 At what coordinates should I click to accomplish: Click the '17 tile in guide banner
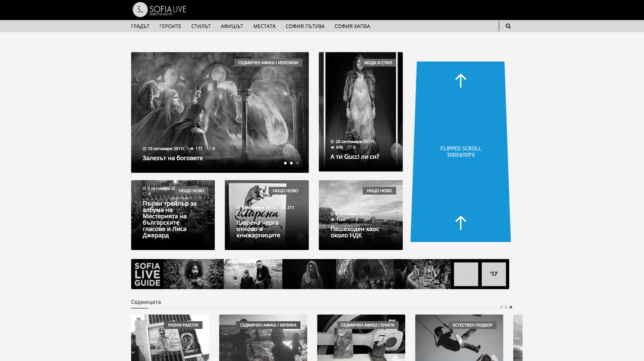[x=493, y=274]
